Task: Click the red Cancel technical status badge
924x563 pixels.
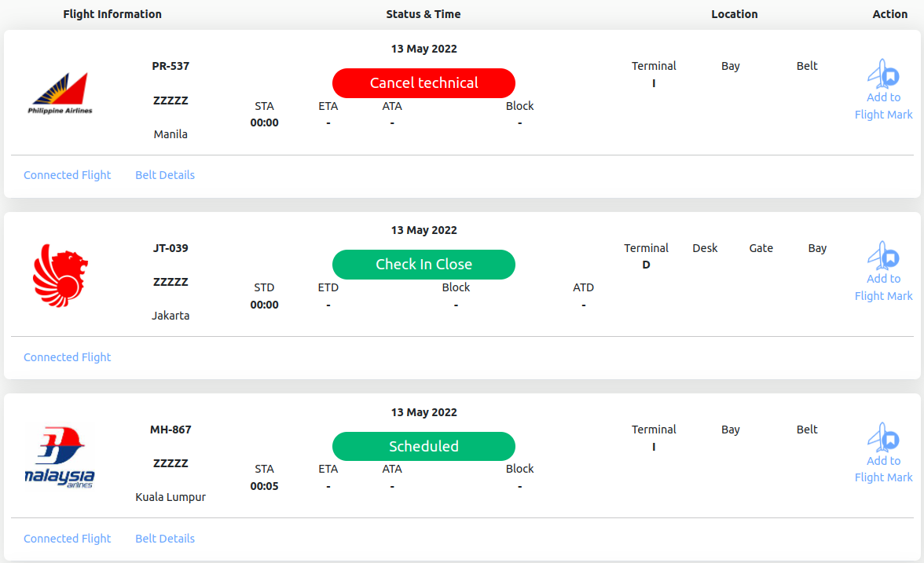Action: (x=423, y=83)
